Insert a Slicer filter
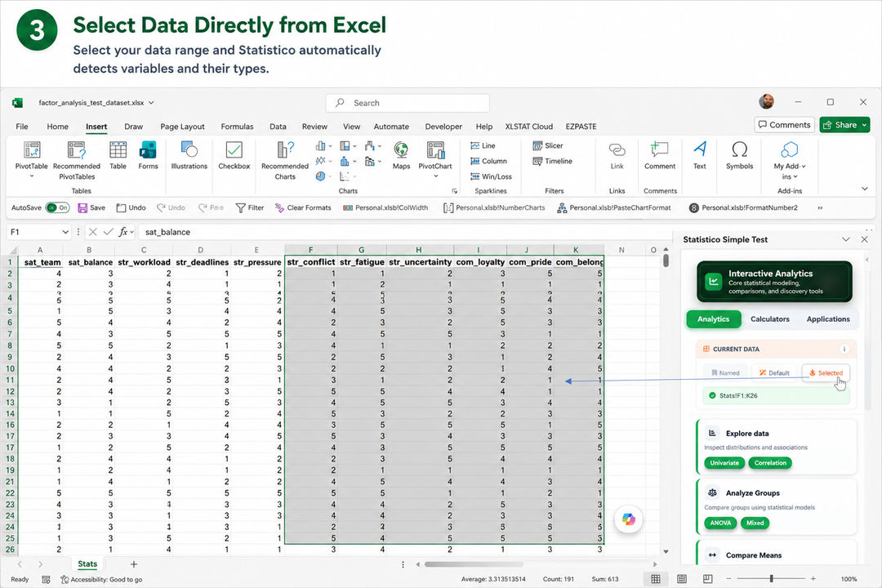 pos(547,145)
